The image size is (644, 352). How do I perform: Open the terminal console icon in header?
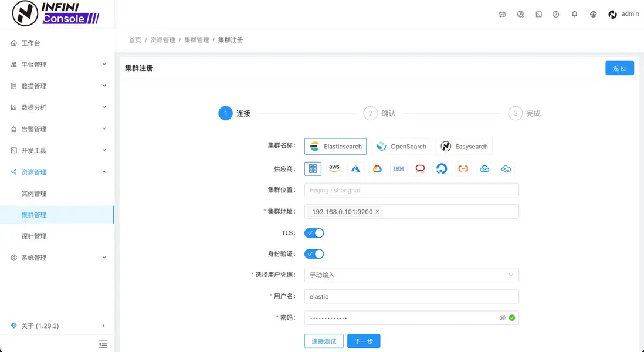539,15
